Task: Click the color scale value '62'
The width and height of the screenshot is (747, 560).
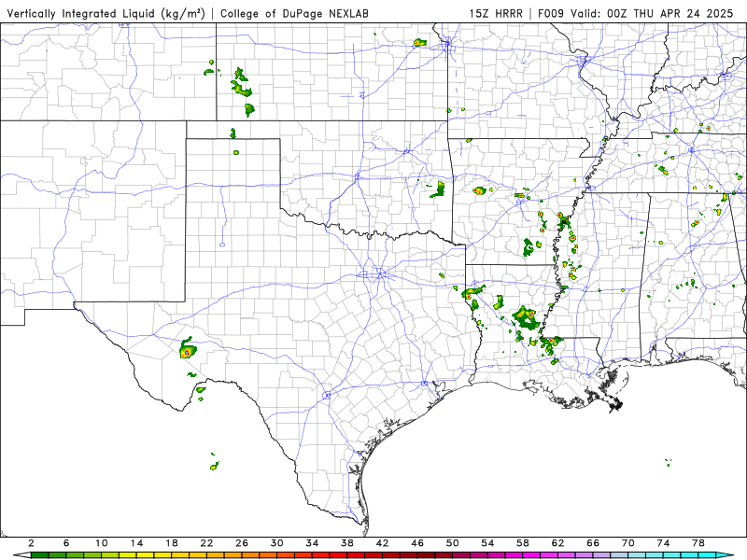Action: click(x=557, y=543)
